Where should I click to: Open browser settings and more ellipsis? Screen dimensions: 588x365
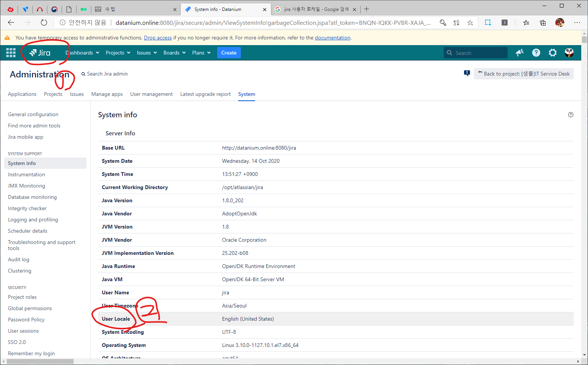[x=577, y=23]
